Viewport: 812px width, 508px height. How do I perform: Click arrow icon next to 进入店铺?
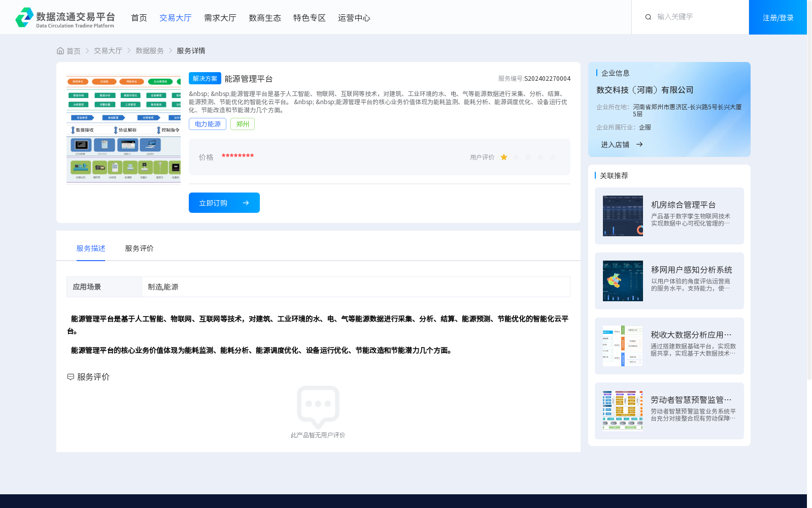click(x=639, y=145)
